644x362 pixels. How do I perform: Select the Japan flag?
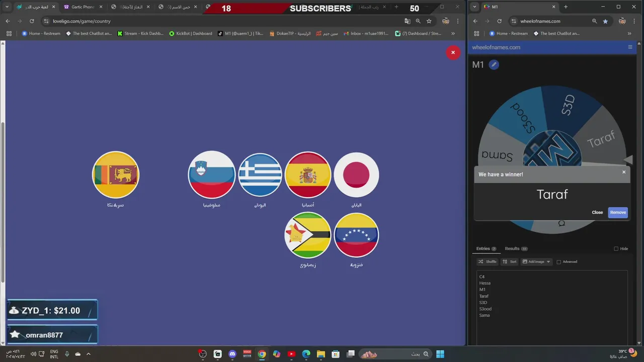(356, 174)
